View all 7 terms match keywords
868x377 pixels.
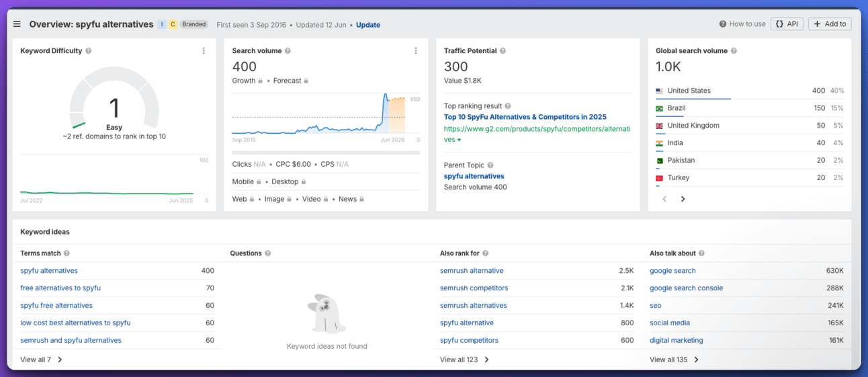(42, 360)
